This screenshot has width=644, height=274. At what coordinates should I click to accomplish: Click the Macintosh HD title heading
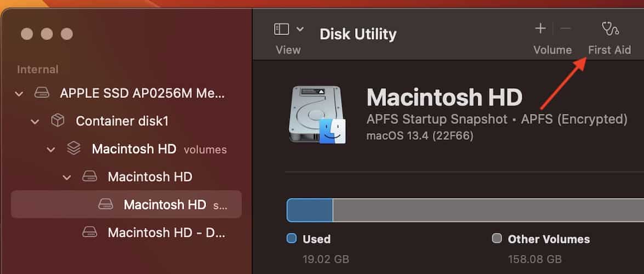444,98
